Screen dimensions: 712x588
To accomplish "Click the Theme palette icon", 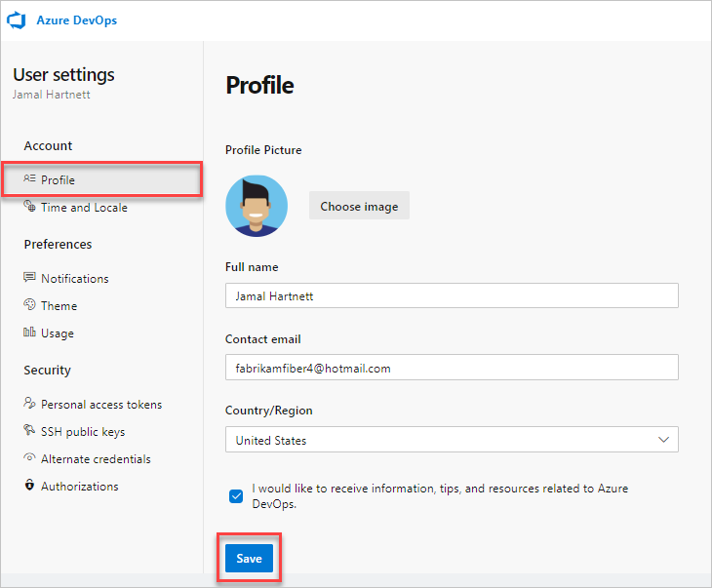I will (30, 305).
